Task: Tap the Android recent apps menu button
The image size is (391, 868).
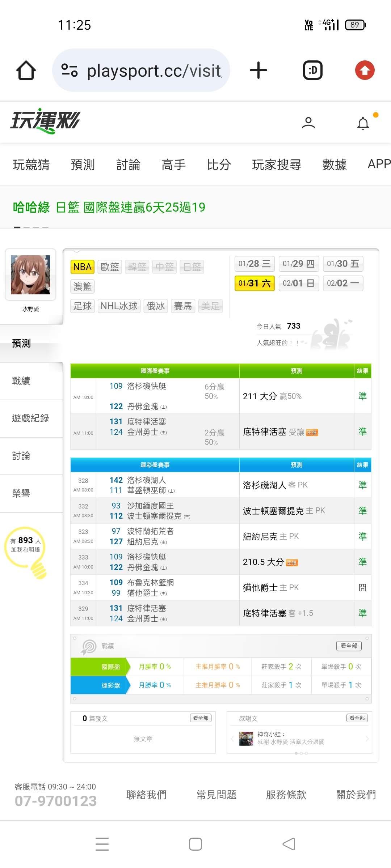Action: click(102, 844)
